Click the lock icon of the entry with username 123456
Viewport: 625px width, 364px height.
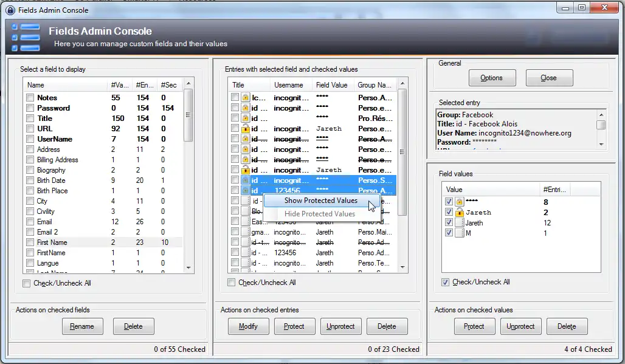pyautogui.click(x=245, y=190)
